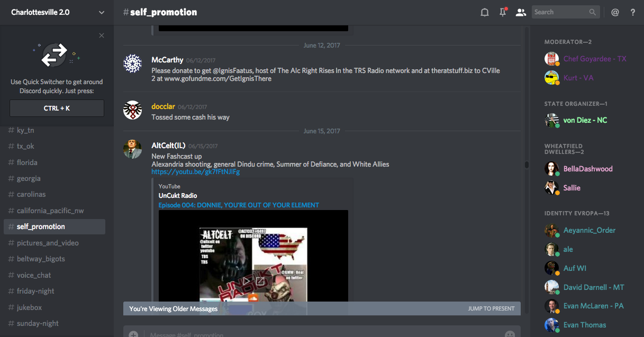This screenshot has width=644, height=337.
Task: Click the open-external icon on the video embed
Action: [x=260, y=281]
